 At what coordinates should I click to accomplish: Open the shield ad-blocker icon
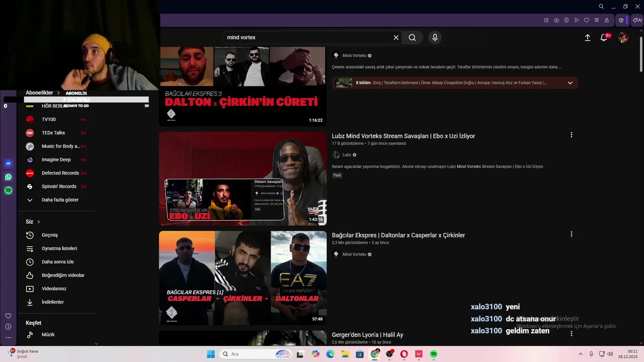click(x=567, y=20)
